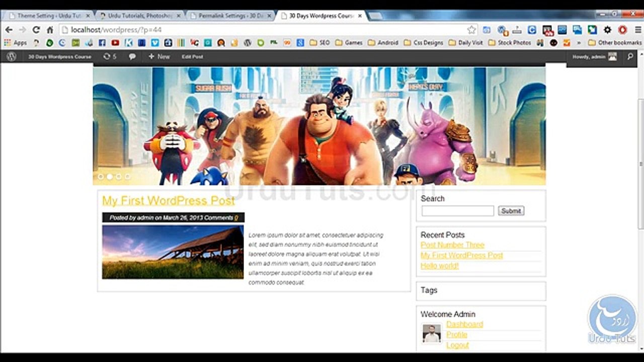Open 30 Days Wordpress Course site menu
The height and width of the screenshot is (362, 644).
[60, 57]
